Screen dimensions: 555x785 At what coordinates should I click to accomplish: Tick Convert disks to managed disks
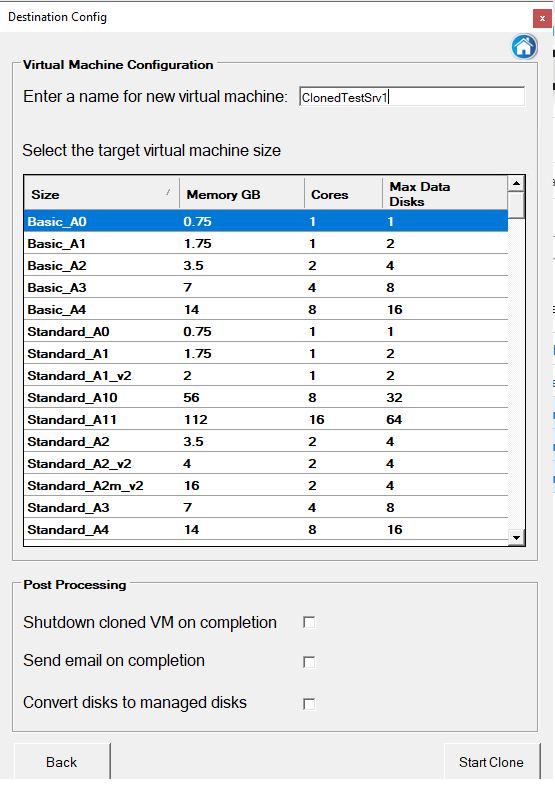tap(309, 703)
